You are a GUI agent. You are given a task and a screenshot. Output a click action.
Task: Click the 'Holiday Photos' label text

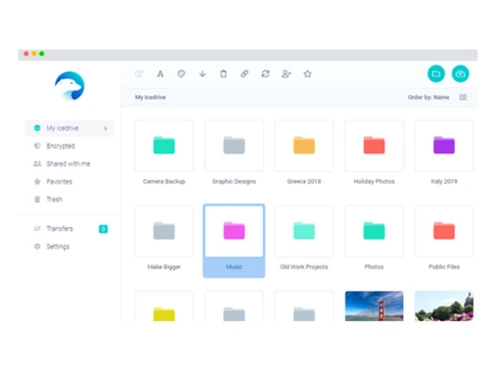click(x=374, y=181)
